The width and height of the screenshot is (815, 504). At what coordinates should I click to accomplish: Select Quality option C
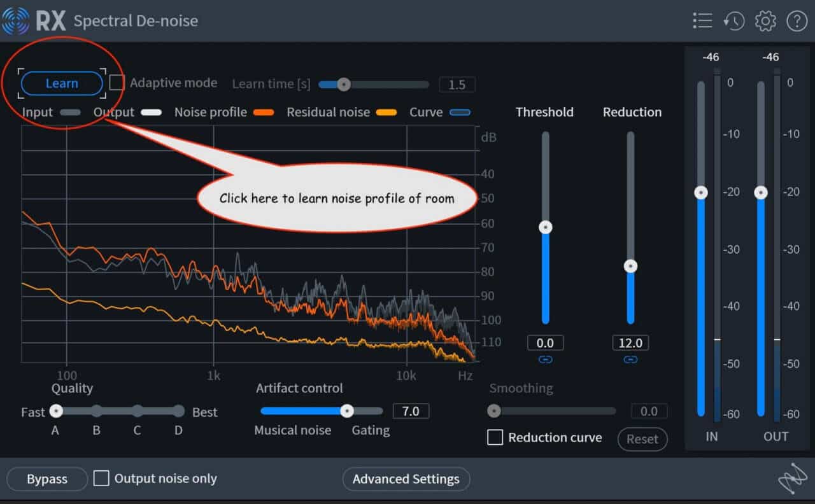[137, 411]
